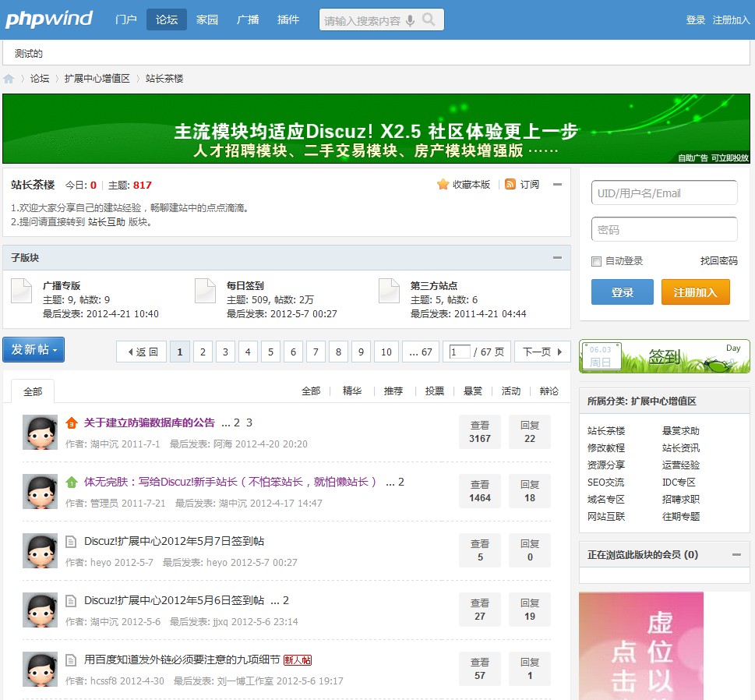The width and height of the screenshot is (755, 700).
Task: Click avatar of 关于建立防骗数据库的公告 thread
Action: pos(40,432)
